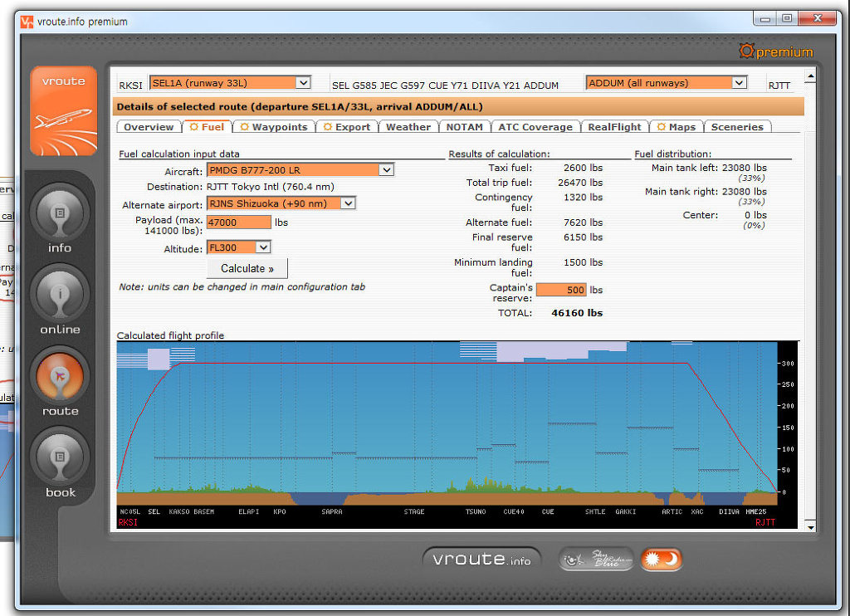
Task: Open the SEL1A runway 33L departure dropdown
Action: 230,83
